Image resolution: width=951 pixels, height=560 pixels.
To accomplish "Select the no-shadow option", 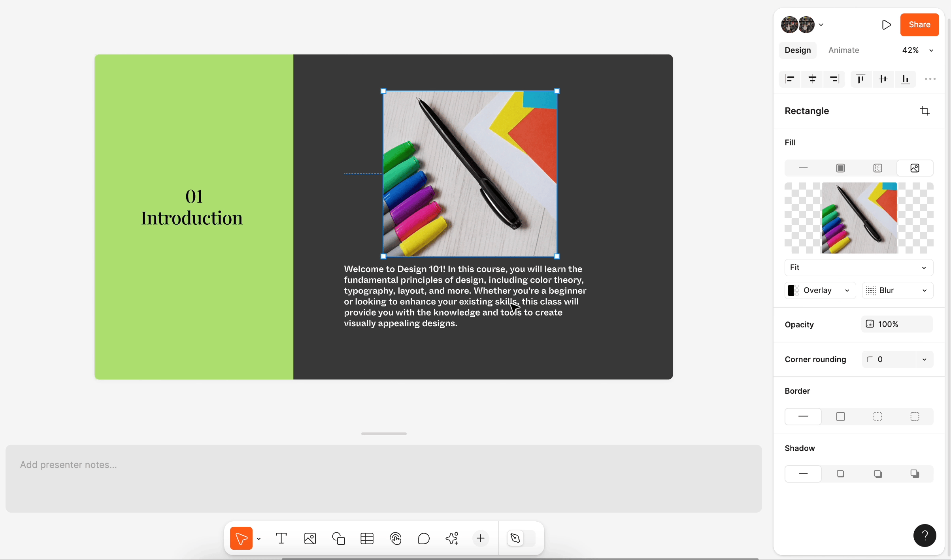I will 803,474.
